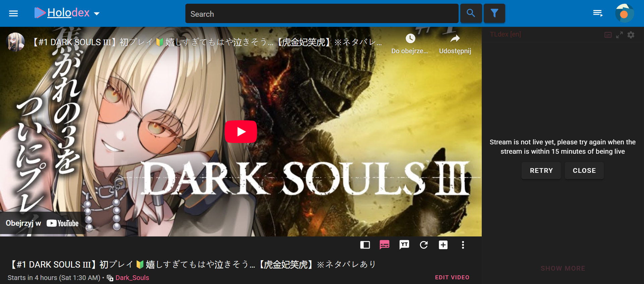Click the reload video icon
The height and width of the screenshot is (284, 644).
(424, 245)
